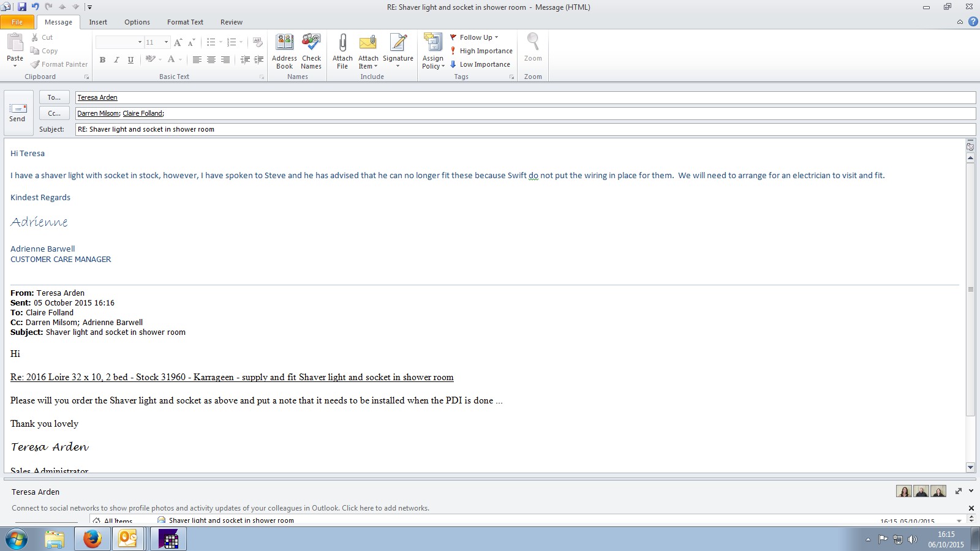Viewport: 980px width, 551px height.
Task: Click the Send button
Action: point(17,113)
